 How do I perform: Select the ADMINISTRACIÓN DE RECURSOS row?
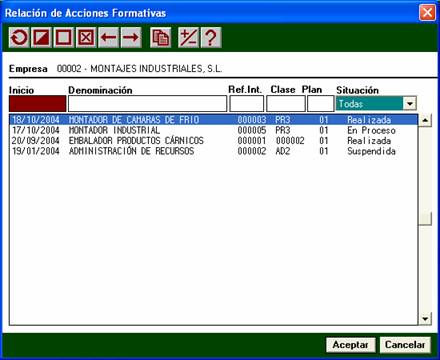(213, 151)
